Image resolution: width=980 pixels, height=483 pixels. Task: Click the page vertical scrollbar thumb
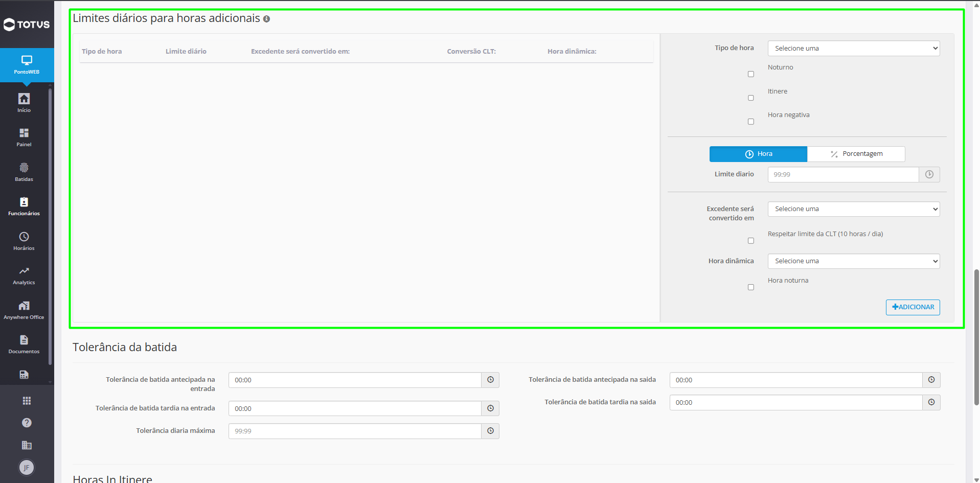click(976, 337)
